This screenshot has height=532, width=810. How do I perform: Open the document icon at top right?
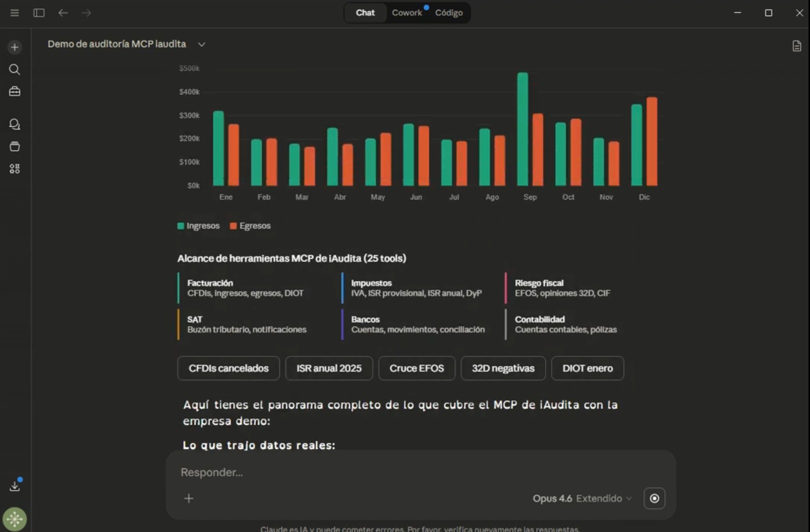click(x=797, y=46)
